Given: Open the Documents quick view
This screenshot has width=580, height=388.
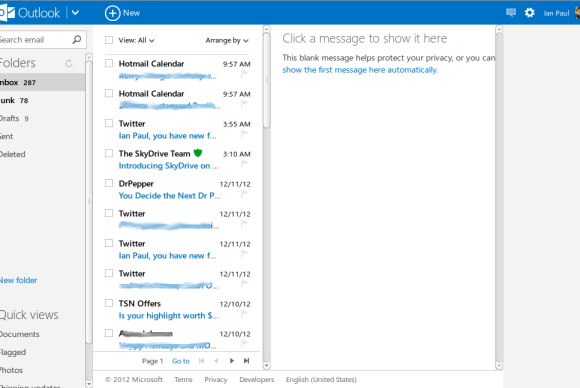Looking at the screenshot, I should tap(20, 334).
